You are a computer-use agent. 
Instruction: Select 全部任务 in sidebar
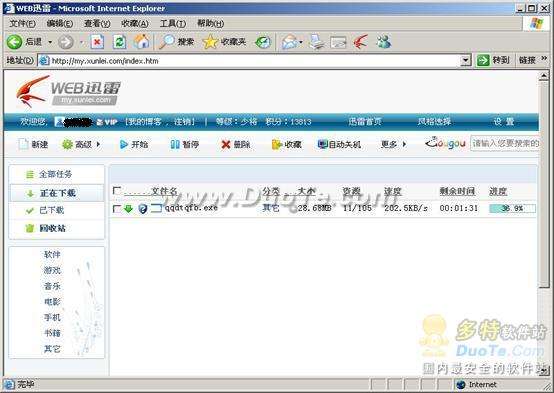[57, 174]
